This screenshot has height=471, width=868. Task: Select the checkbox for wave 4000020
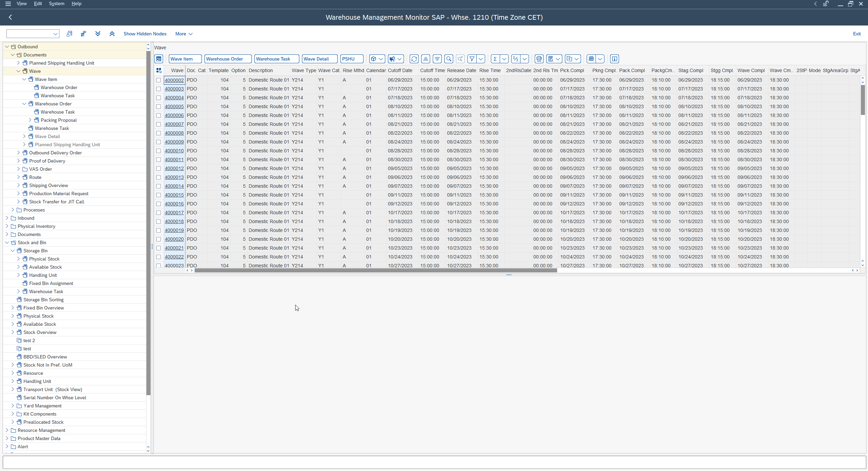pos(158,239)
